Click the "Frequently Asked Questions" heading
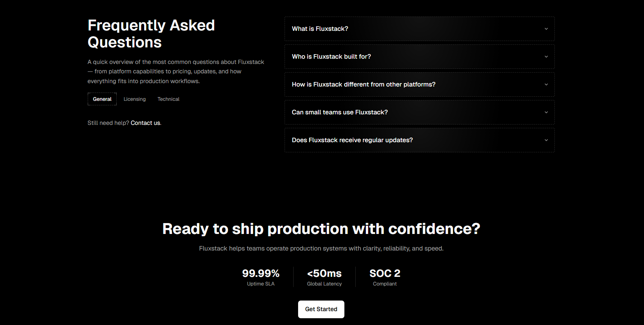This screenshot has height=325, width=644. click(x=151, y=33)
